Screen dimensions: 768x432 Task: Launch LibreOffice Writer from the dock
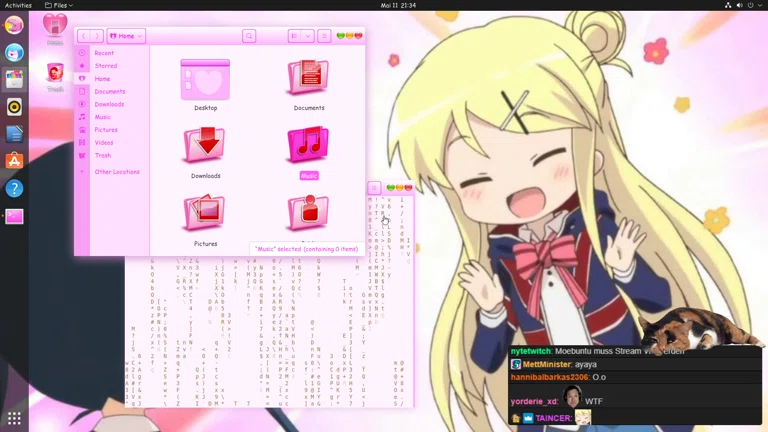[x=14, y=134]
